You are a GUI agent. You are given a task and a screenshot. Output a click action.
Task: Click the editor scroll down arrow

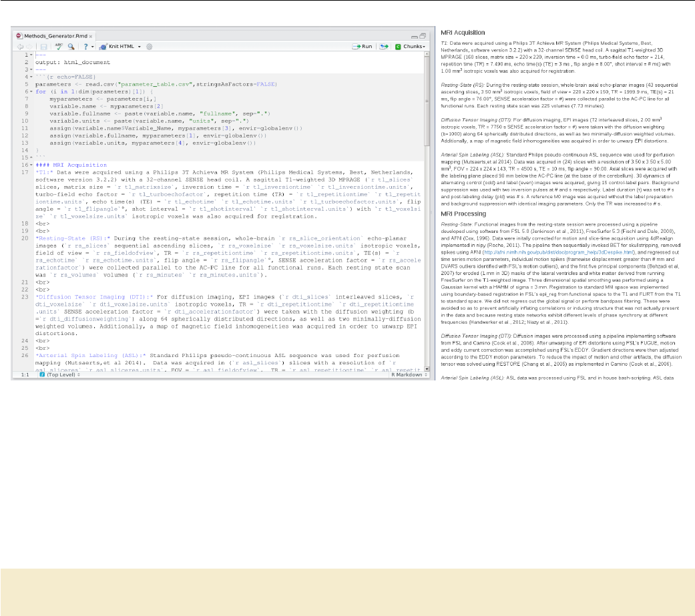pos(427,368)
